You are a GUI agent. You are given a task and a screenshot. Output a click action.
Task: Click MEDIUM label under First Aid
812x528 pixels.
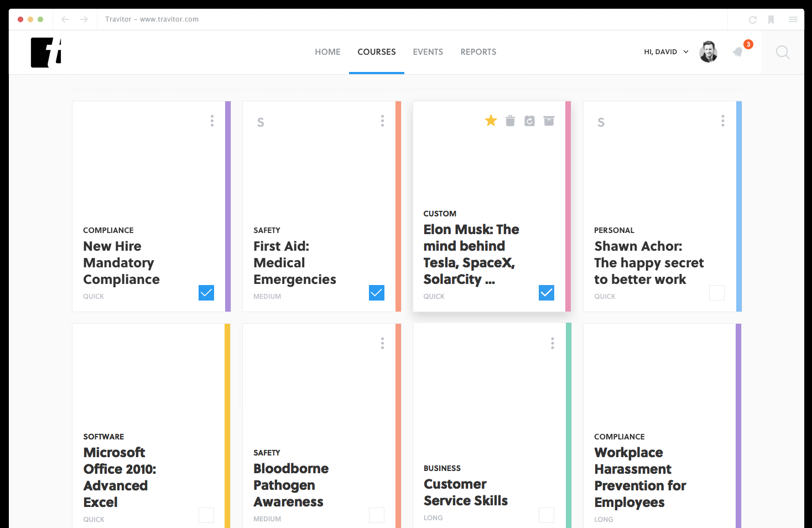(267, 297)
